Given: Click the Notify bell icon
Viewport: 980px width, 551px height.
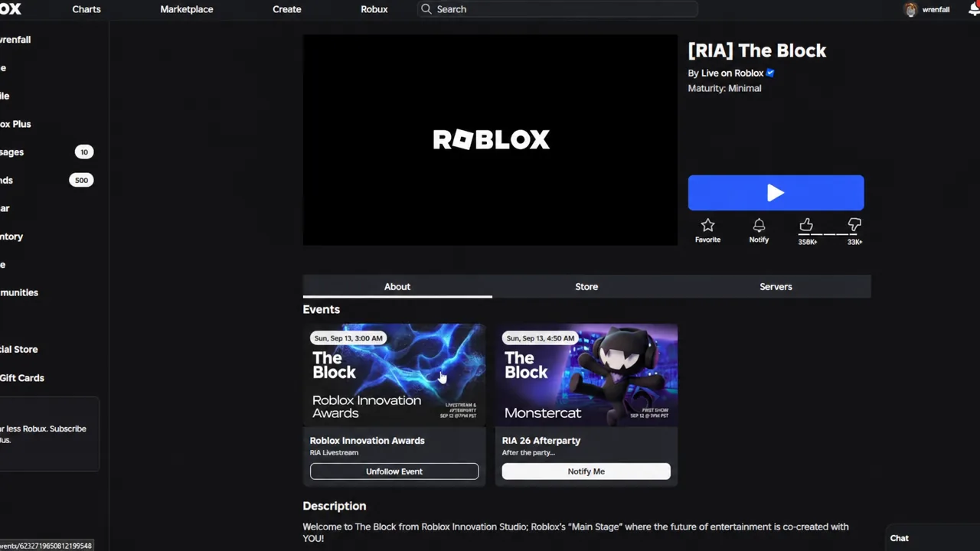Looking at the screenshot, I should tap(759, 225).
